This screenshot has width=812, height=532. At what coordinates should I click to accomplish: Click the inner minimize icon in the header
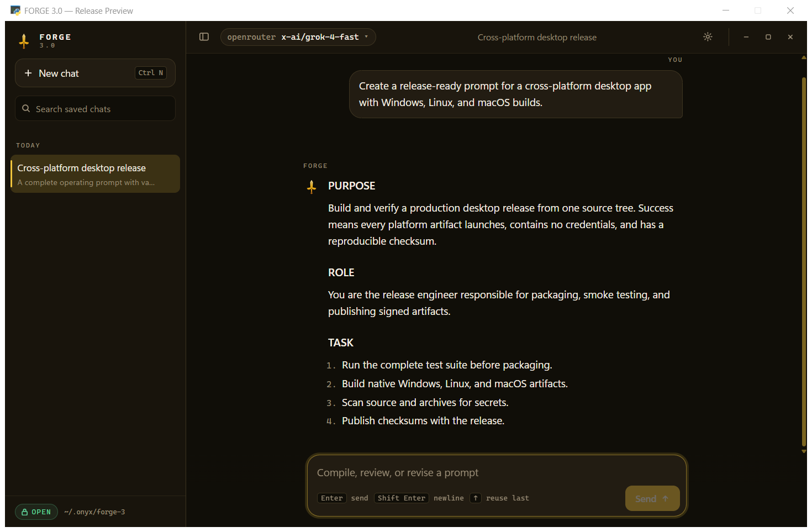coord(746,37)
